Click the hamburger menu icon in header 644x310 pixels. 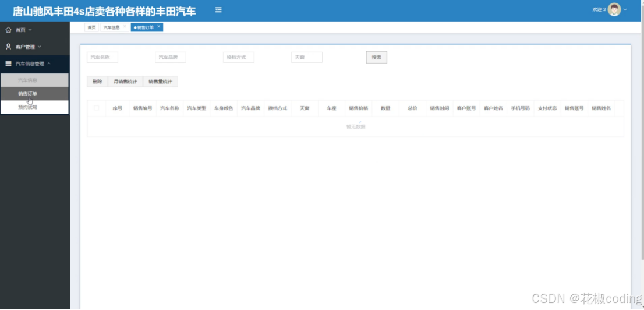click(218, 10)
